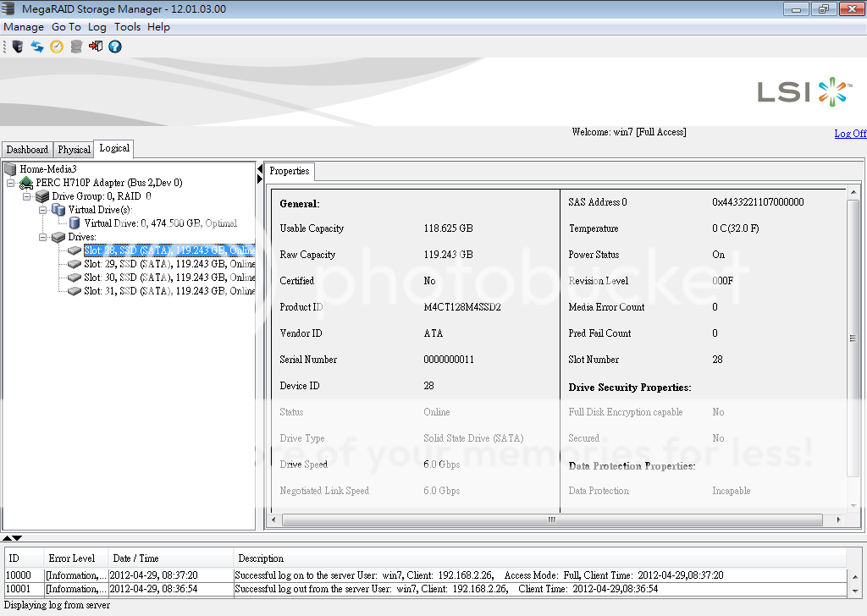867x616 pixels.
Task: Click the Log Off link
Action: click(850, 134)
